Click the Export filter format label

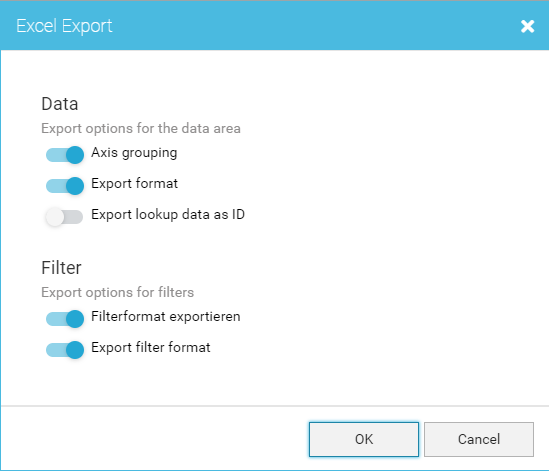pyautogui.click(x=151, y=347)
